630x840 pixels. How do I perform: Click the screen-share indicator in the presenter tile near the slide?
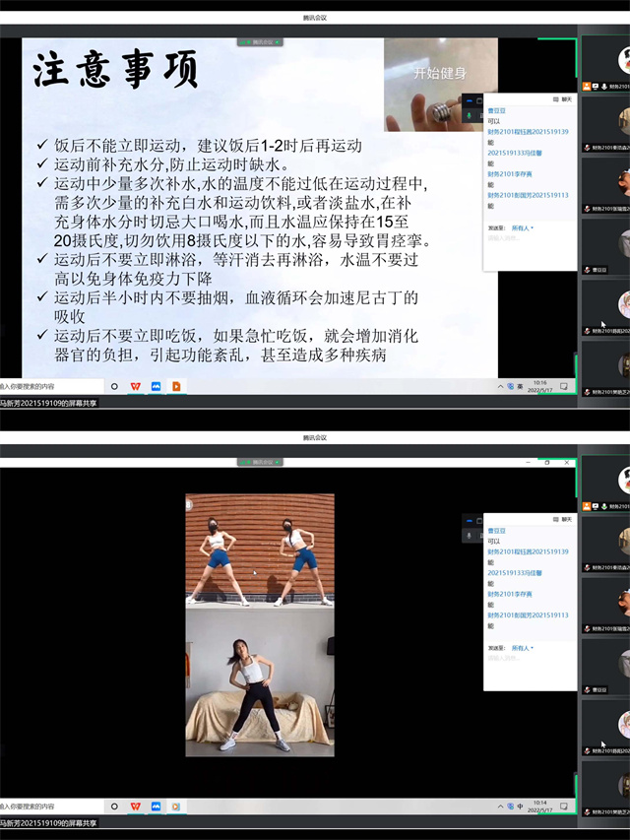pyautogui.click(x=596, y=87)
